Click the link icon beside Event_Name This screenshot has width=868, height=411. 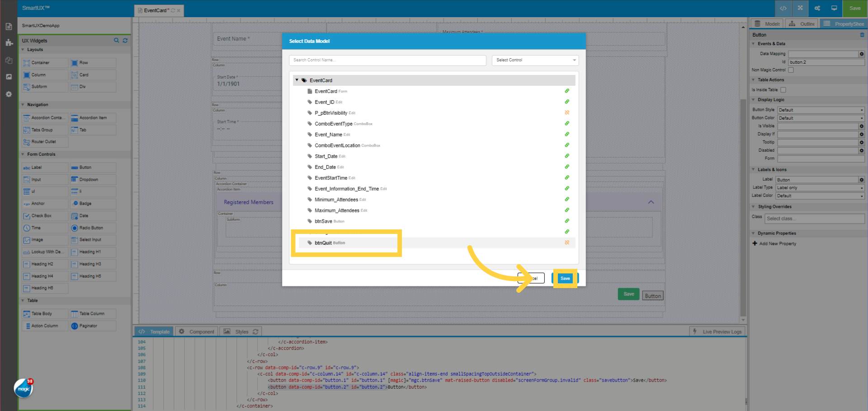point(567,134)
